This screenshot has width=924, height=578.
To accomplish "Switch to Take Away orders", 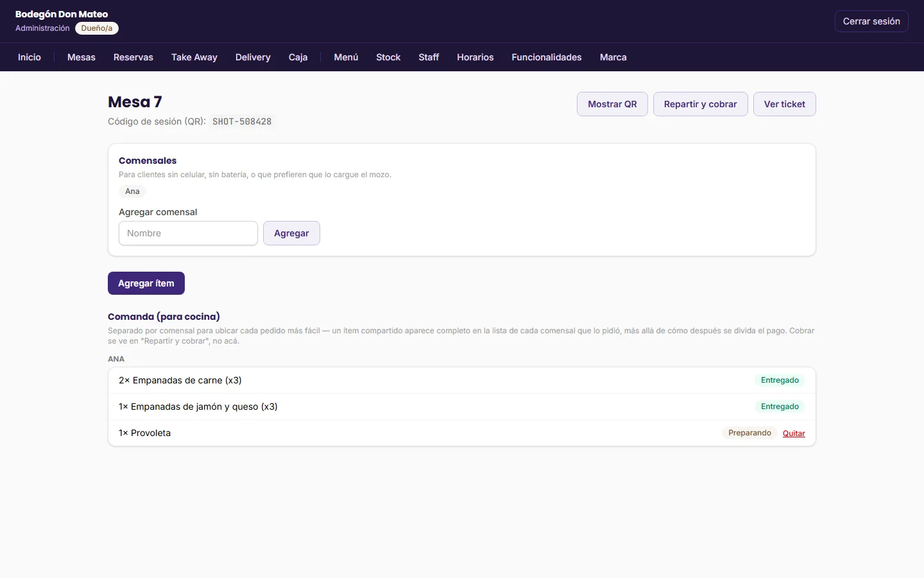I will [x=194, y=57].
